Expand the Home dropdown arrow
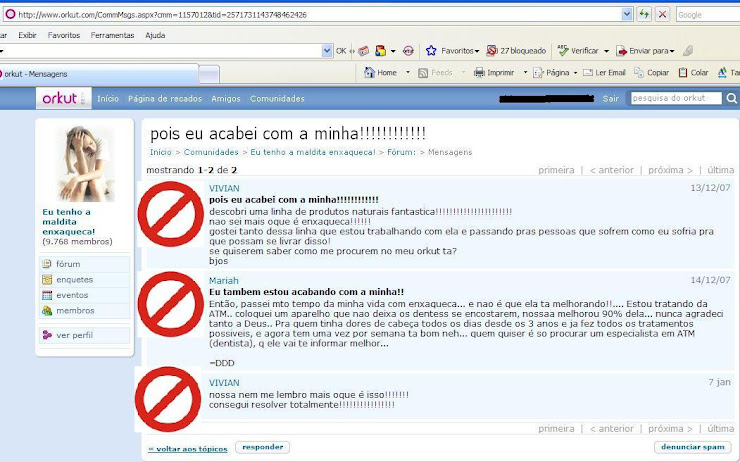 coord(408,73)
